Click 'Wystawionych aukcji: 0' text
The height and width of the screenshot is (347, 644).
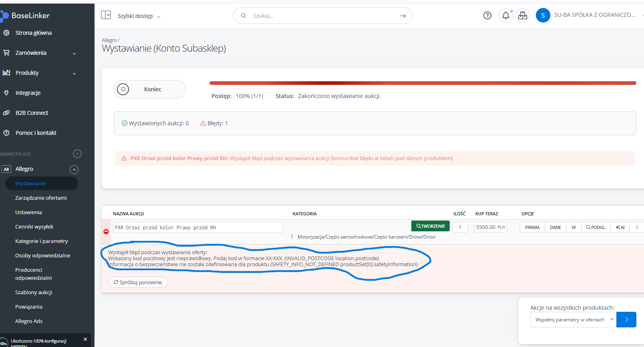click(155, 123)
